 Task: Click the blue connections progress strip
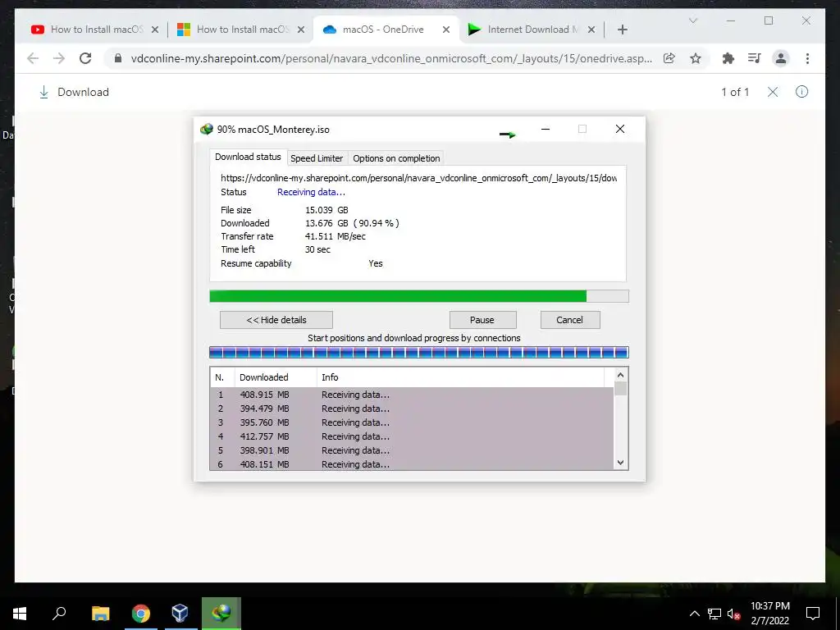click(x=419, y=353)
